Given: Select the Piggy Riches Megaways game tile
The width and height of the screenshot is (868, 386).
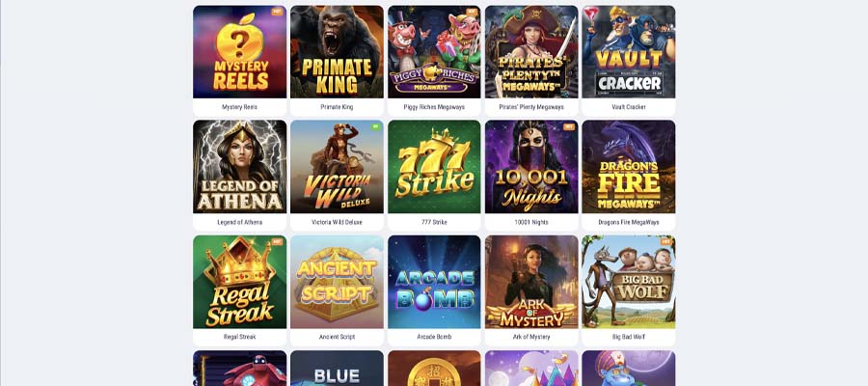Looking at the screenshot, I should click(434, 52).
